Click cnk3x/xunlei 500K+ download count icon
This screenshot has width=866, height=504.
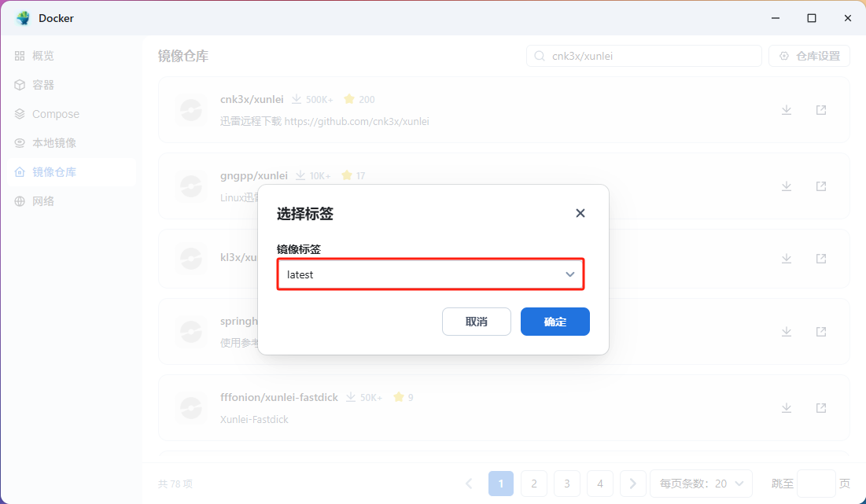297,99
